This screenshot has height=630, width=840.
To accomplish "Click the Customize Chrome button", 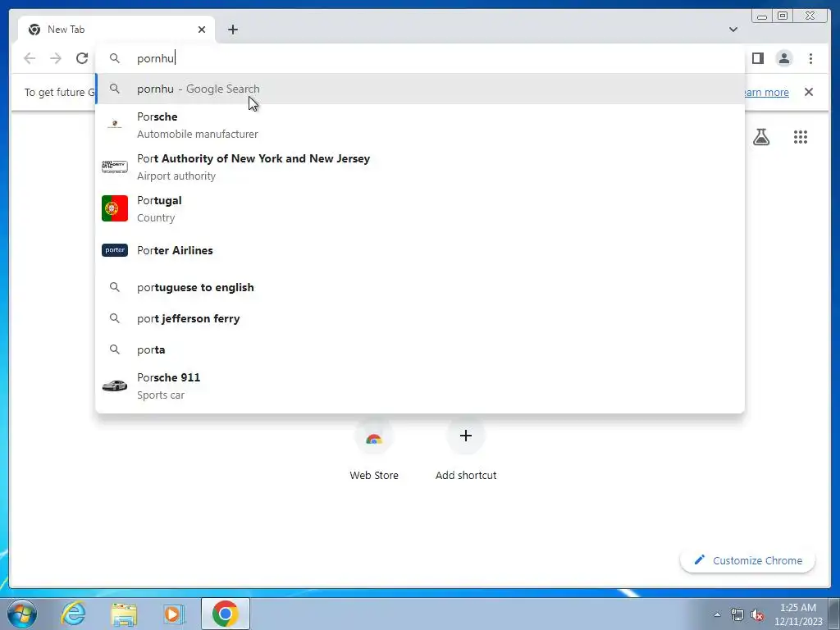I will tap(748, 560).
